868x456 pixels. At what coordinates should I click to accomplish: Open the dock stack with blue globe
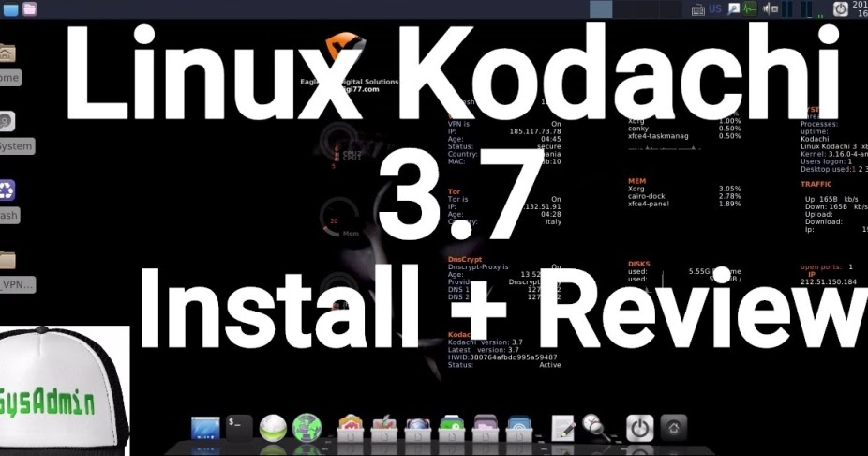tap(418, 428)
